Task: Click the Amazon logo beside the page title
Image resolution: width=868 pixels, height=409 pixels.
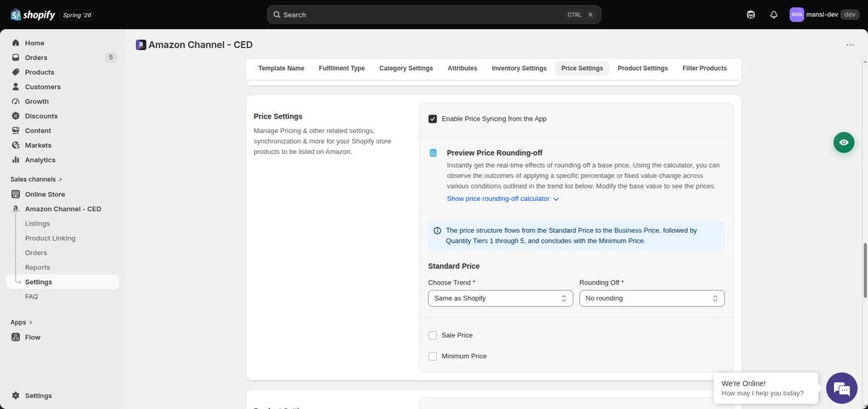Action: click(140, 45)
